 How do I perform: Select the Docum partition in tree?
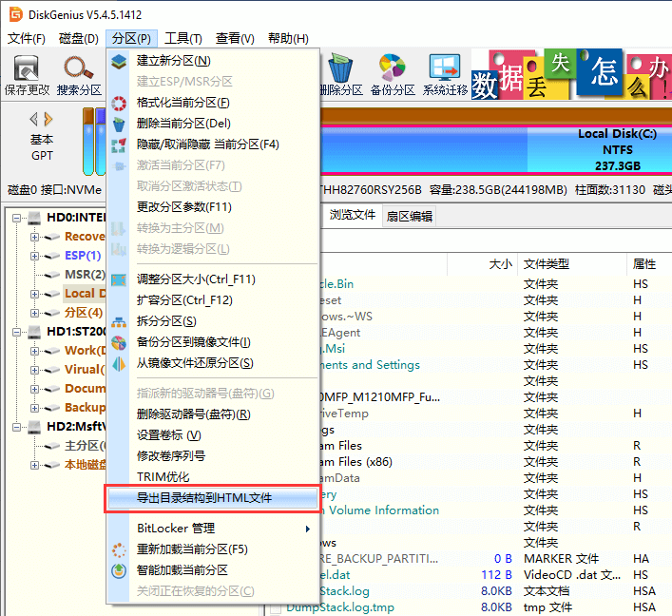(85, 389)
